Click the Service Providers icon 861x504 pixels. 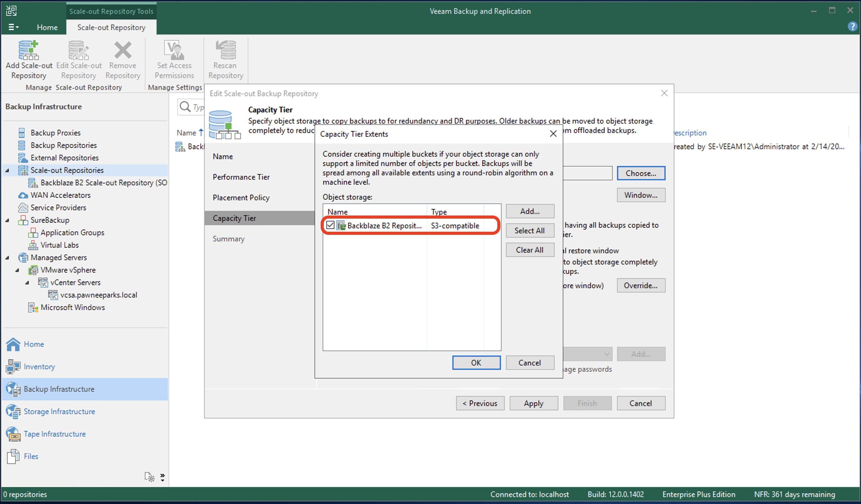click(23, 207)
